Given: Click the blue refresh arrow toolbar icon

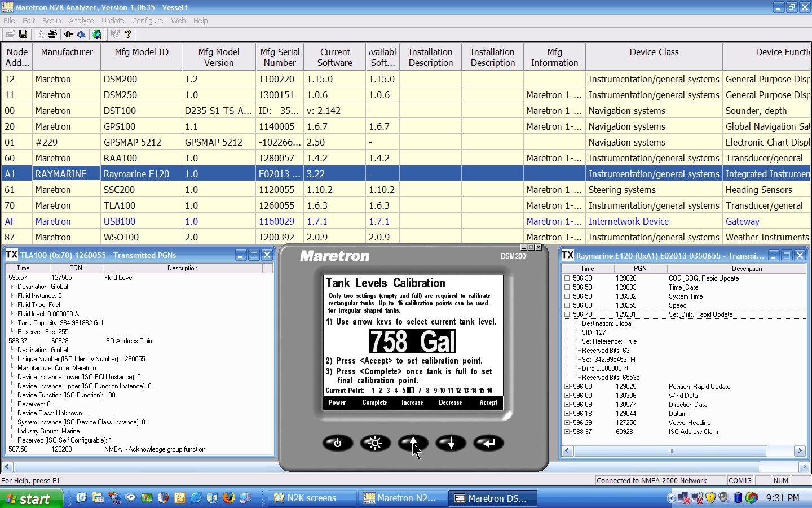Looking at the screenshot, I should coord(81,34).
